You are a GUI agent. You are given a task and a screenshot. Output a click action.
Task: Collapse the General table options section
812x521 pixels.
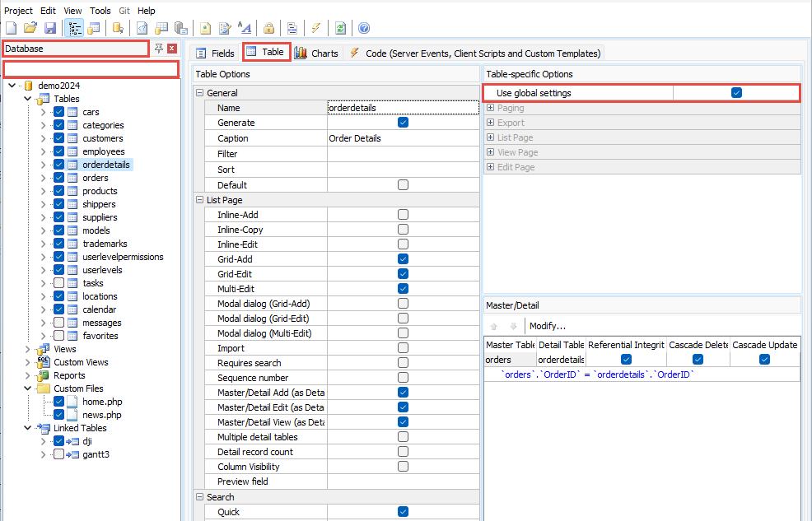coord(200,93)
